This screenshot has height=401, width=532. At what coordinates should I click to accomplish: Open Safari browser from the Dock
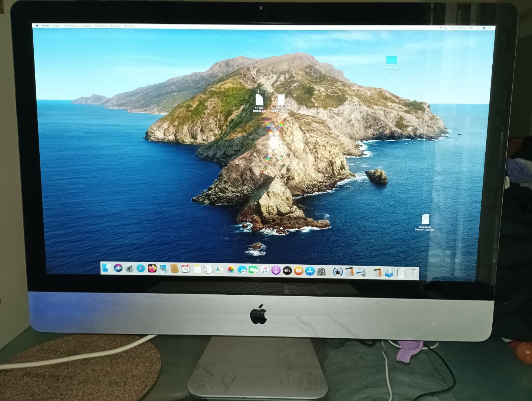[141, 268]
